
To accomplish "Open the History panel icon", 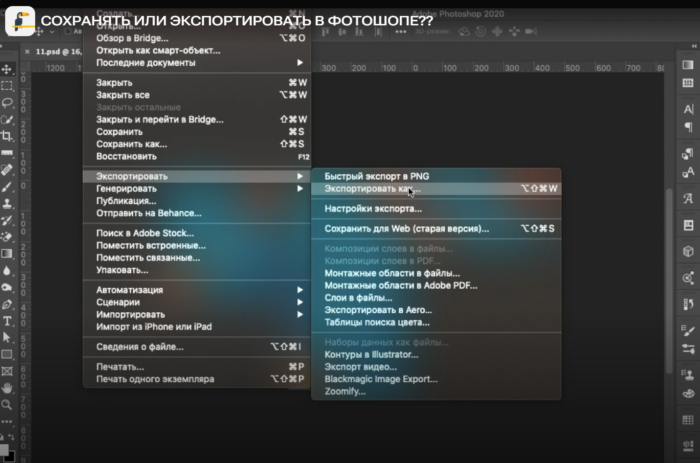I will (688, 304).
